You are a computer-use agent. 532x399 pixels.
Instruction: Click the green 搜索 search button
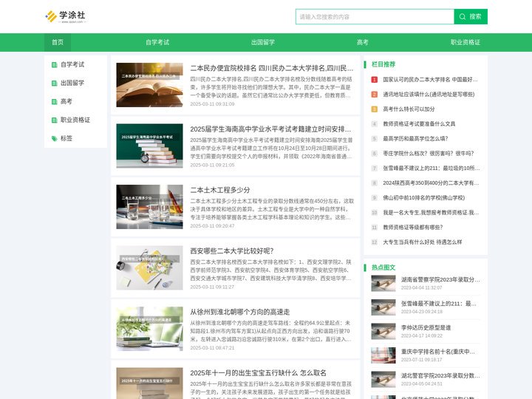click(x=471, y=16)
